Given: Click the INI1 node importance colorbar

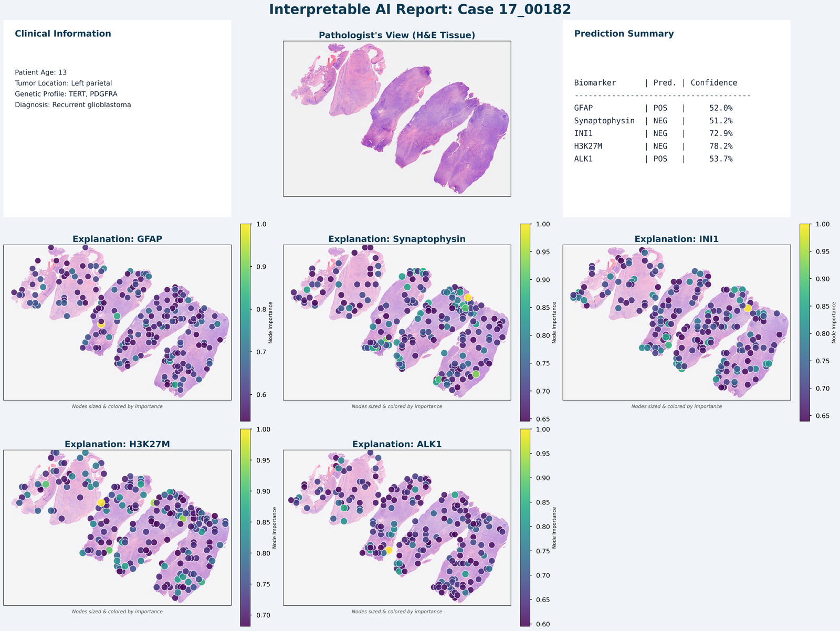Looking at the screenshot, I should [805, 322].
